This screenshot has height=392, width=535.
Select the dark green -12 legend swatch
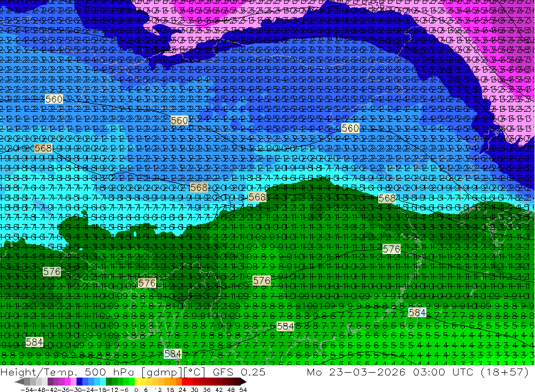click(x=109, y=382)
